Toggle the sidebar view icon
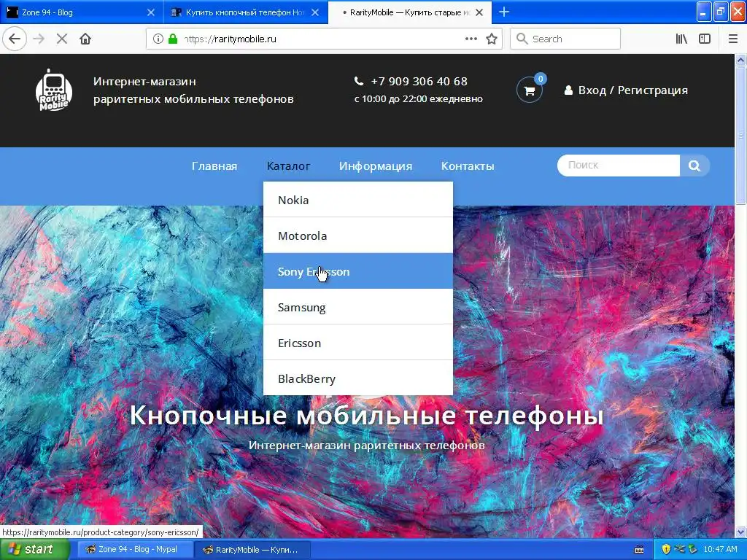Screen dimensions: 747x560 tap(705, 39)
